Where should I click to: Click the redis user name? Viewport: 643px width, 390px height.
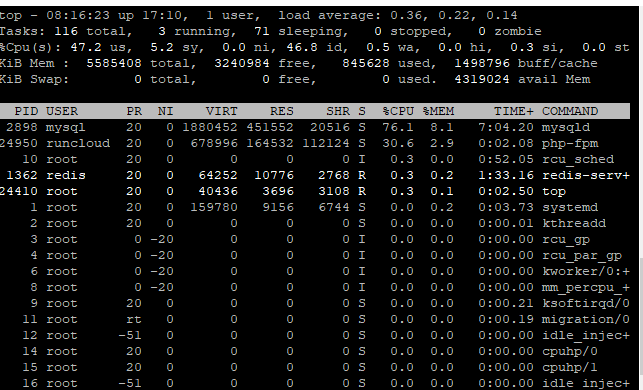click(66, 176)
